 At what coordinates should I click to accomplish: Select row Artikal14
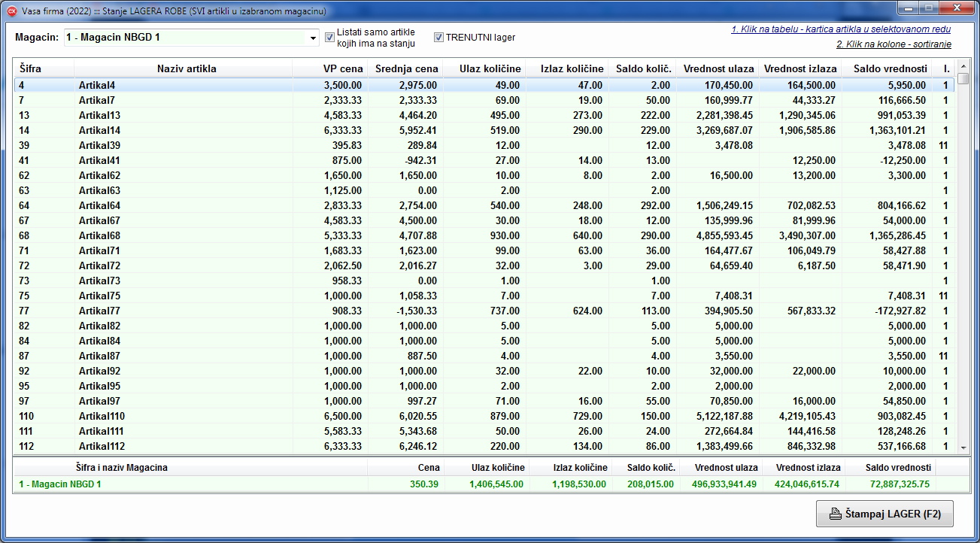(x=484, y=130)
